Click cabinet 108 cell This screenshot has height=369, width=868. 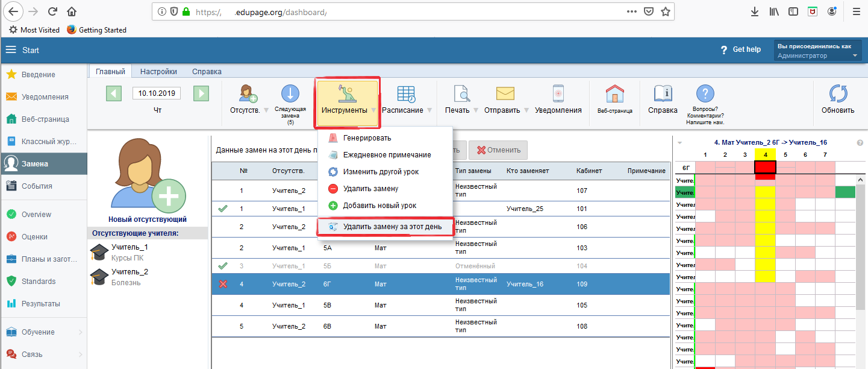(582, 326)
